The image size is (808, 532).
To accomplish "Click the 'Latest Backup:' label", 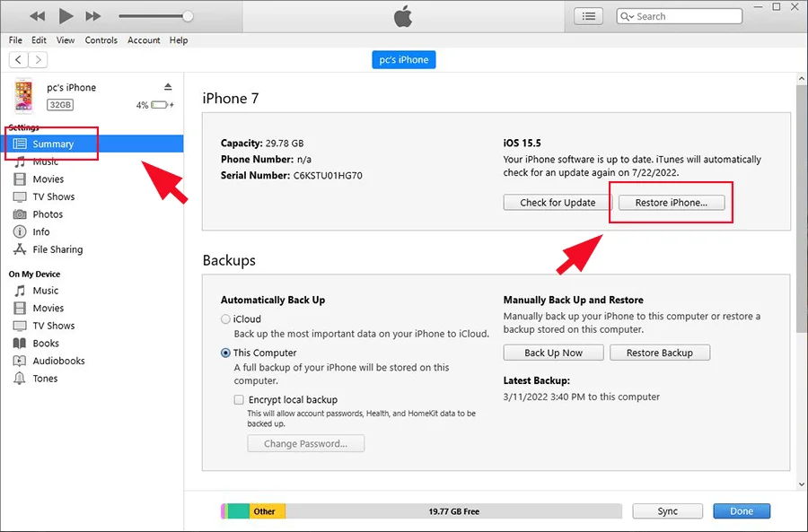I will pos(537,380).
